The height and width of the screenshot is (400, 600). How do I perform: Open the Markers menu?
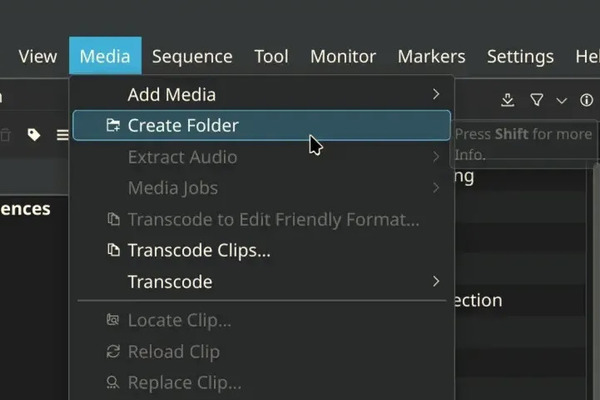pos(431,56)
